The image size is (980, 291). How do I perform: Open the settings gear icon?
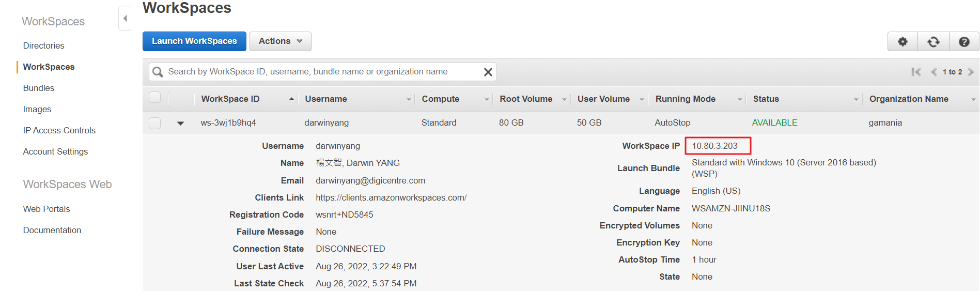point(902,42)
